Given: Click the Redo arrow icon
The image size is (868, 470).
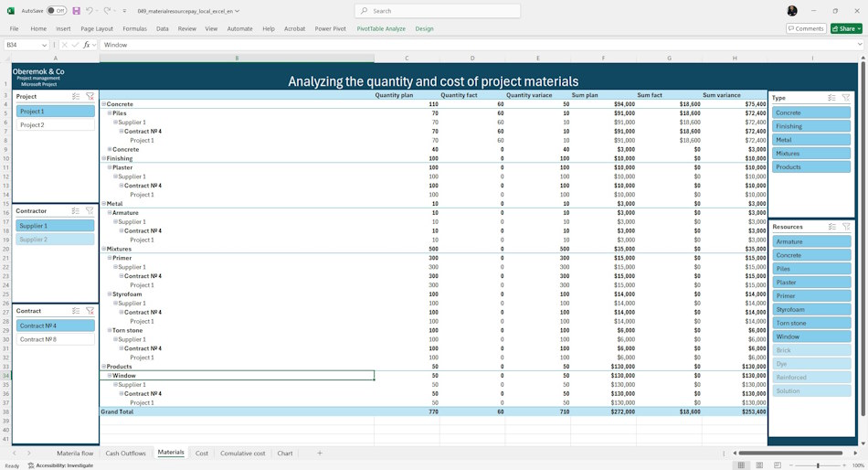Looking at the screenshot, I should (x=107, y=11).
